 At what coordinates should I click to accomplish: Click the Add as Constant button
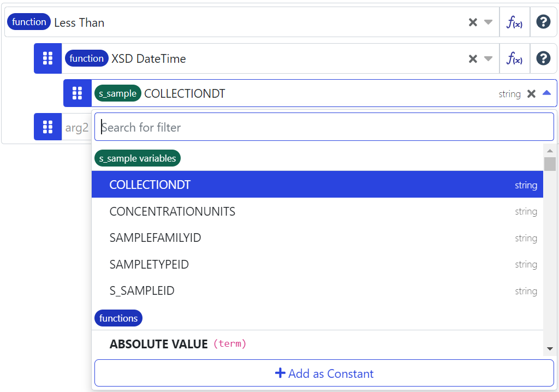(x=324, y=373)
